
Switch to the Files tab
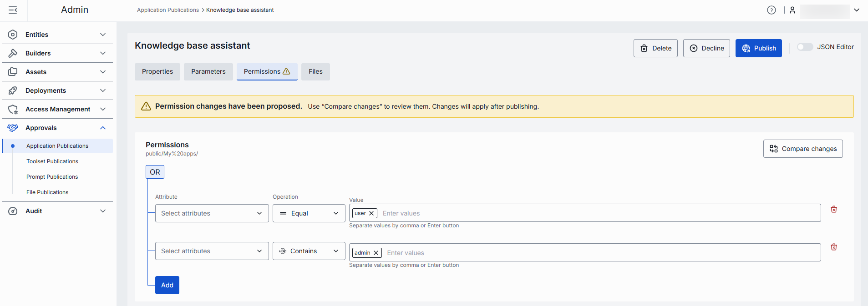click(x=315, y=71)
